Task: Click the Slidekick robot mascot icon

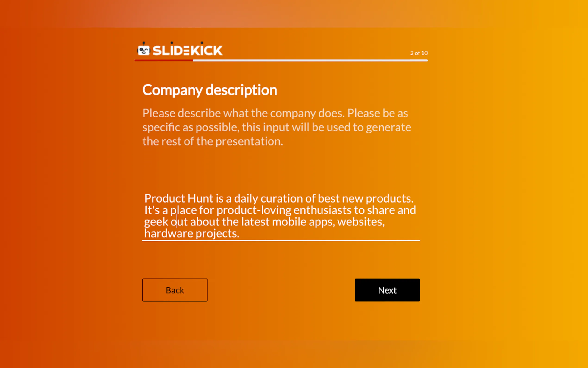Action: (144, 50)
